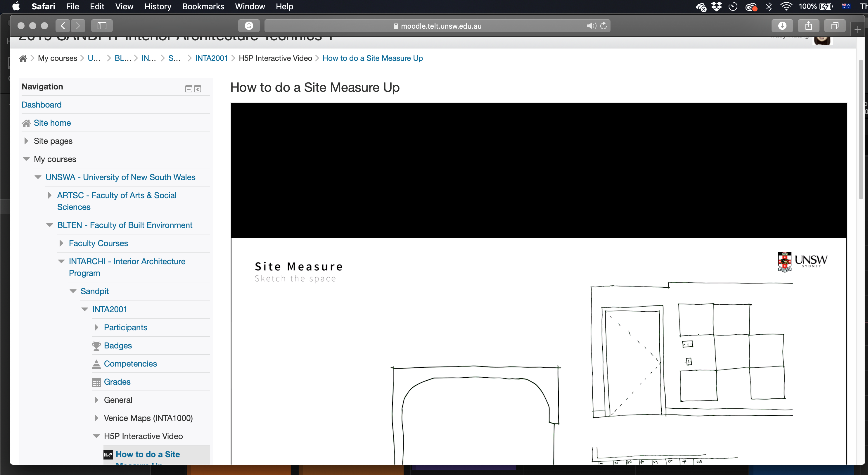The width and height of the screenshot is (868, 475).
Task: Collapse the INTARCHI Interior Architecture arrow
Action: (61, 262)
